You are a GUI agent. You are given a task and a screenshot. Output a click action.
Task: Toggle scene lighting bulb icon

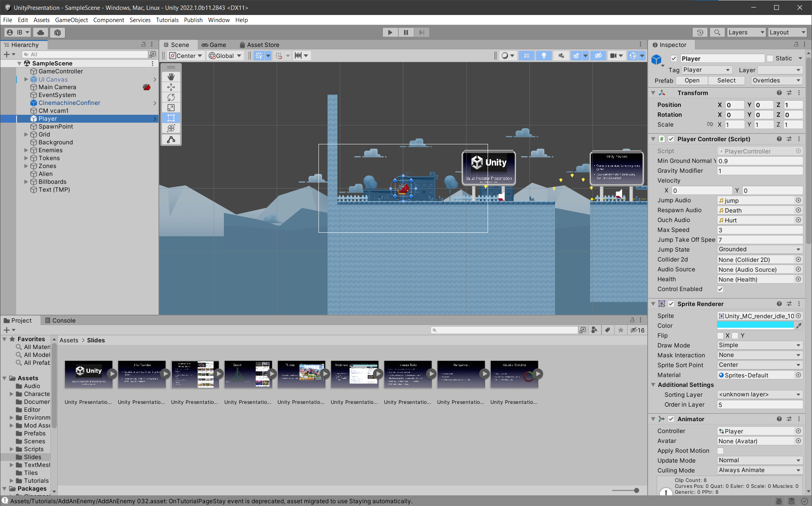(x=544, y=56)
